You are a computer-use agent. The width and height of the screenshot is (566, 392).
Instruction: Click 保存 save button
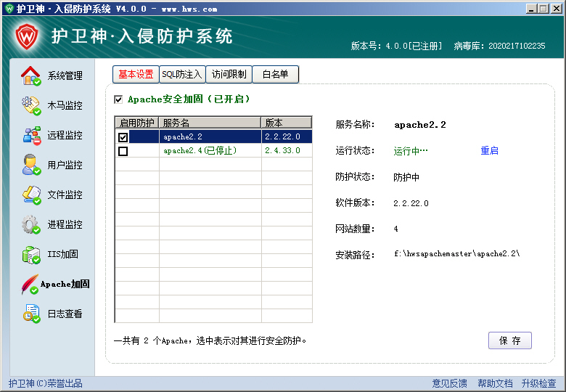(509, 340)
